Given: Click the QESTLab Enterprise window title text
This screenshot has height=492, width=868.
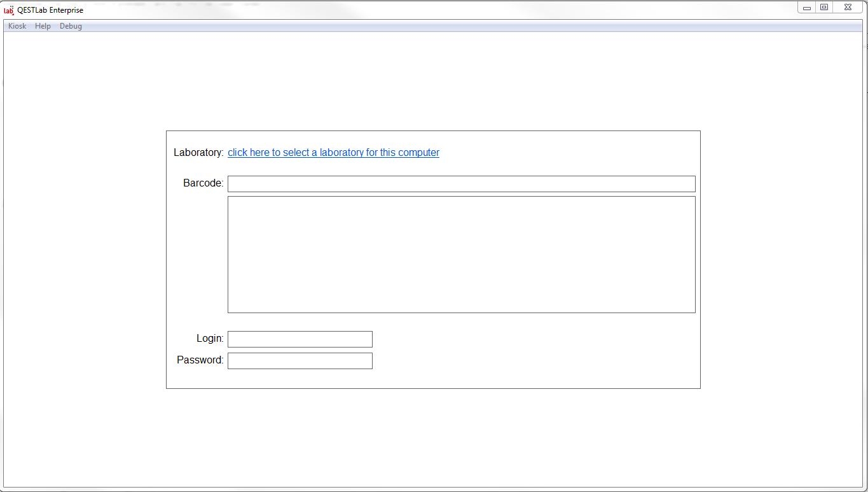Looking at the screenshot, I should (x=50, y=10).
